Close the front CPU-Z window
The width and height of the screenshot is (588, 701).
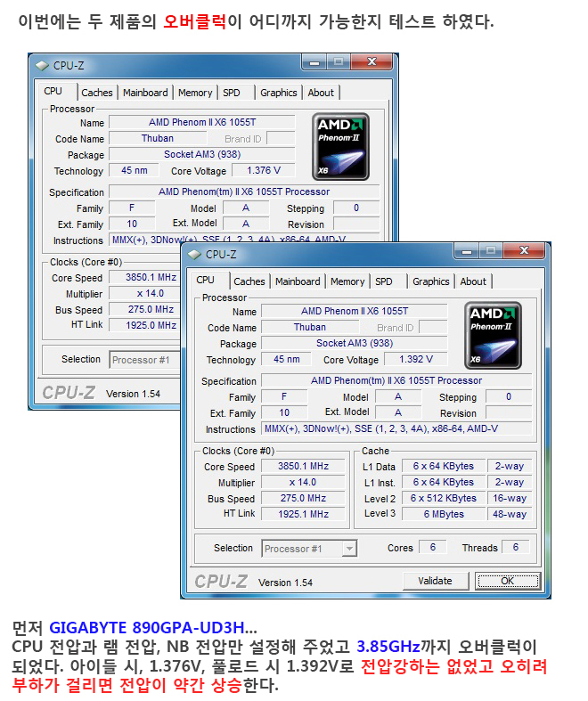[524, 251]
